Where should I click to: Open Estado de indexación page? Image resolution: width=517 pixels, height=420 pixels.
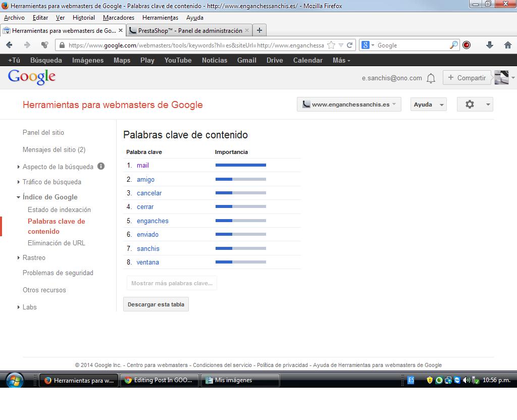(x=59, y=209)
